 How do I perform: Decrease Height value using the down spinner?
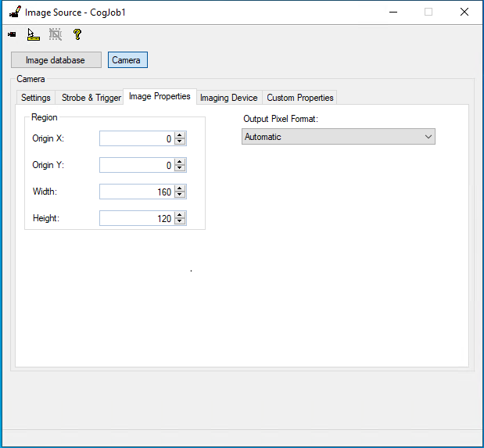coord(180,221)
